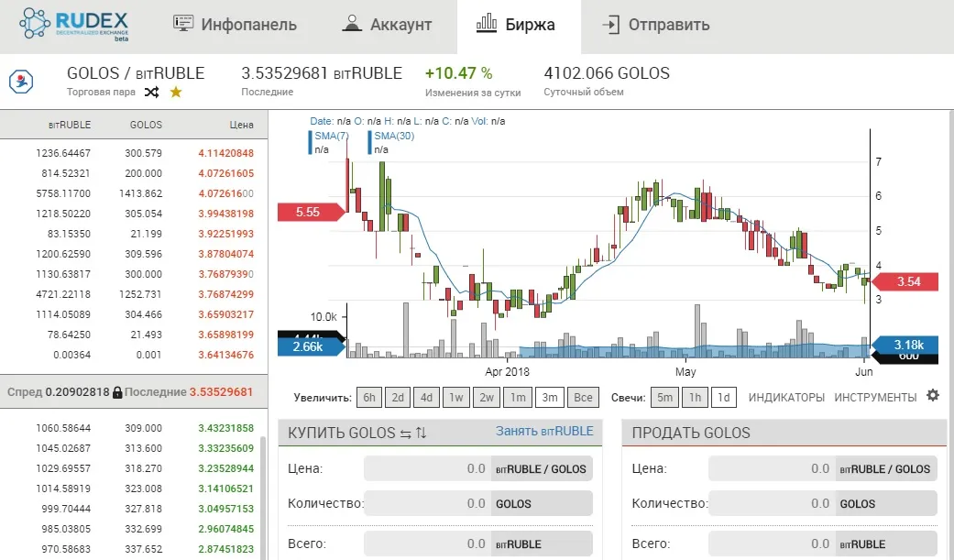Zoom chart to 1m
The width and height of the screenshot is (954, 560).
coord(518,398)
